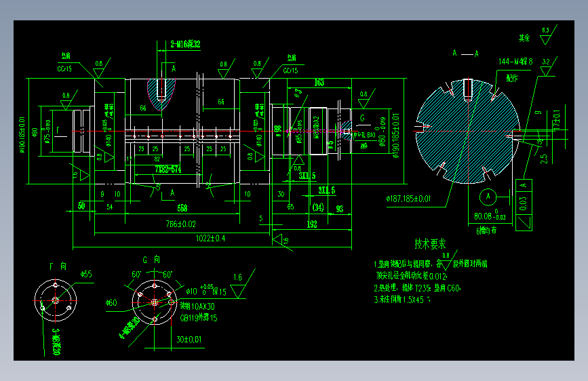Select the circled datum 'A' symbol
The width and height of the screenshot is (588, 381).
click(488, 197)
